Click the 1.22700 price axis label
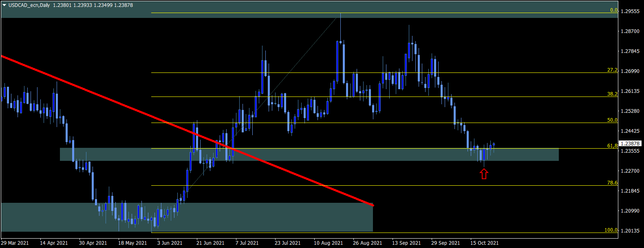The image size is (644, 248). click(631, 171)
